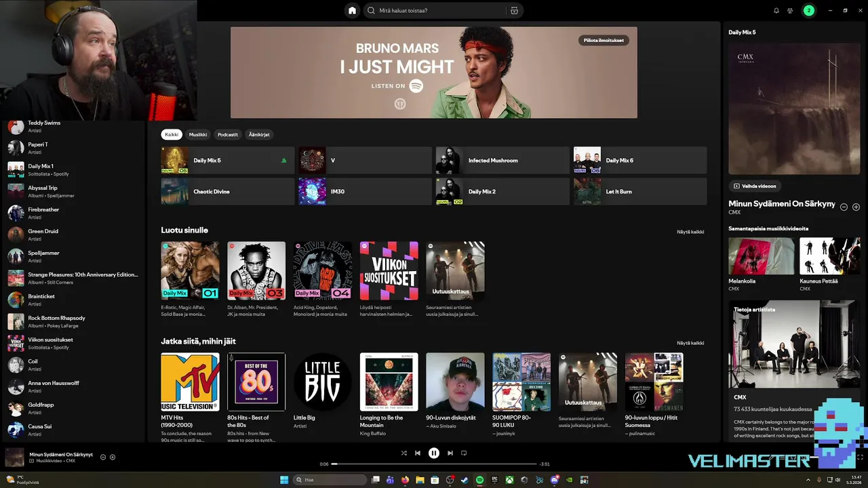Switch to video with 'Vaihda videoon'

pos(755,186)
